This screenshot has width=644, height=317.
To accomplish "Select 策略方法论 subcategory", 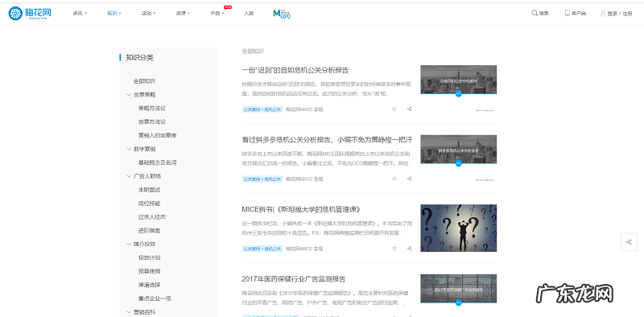I will click(x=152, y=109).
